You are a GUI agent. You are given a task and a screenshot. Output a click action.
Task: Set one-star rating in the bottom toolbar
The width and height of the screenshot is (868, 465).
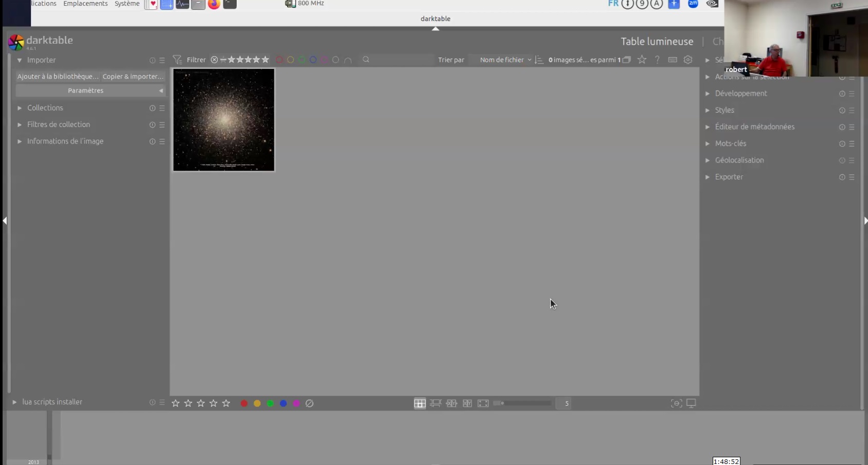click(x=175, y=403)
